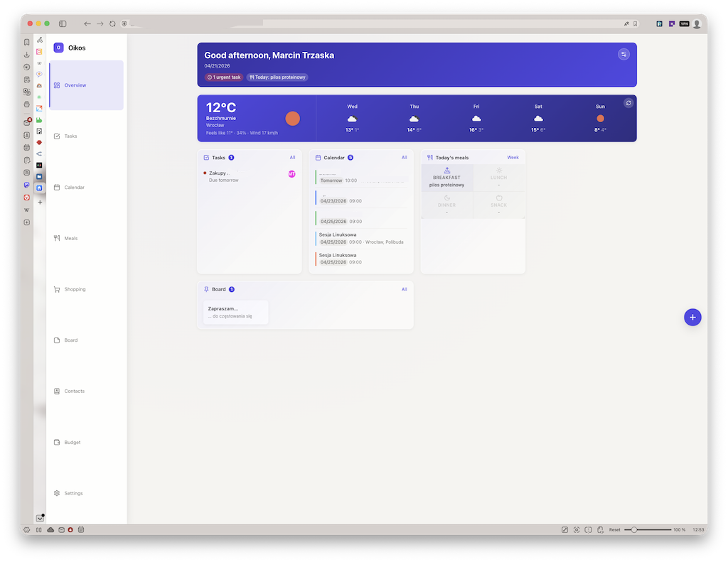The image size is (728, 562).
Task: Open the Mail panel with red badge
Action: click(28, 121)
